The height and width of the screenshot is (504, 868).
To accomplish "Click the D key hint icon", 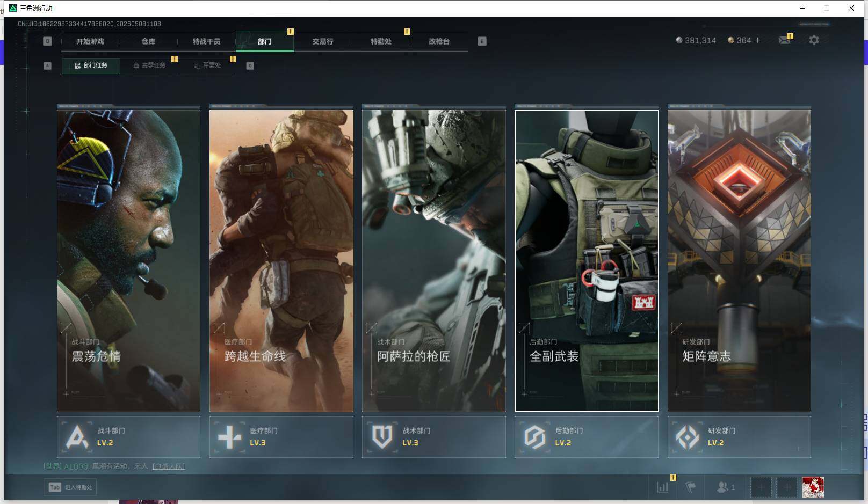I will point(250,65).
